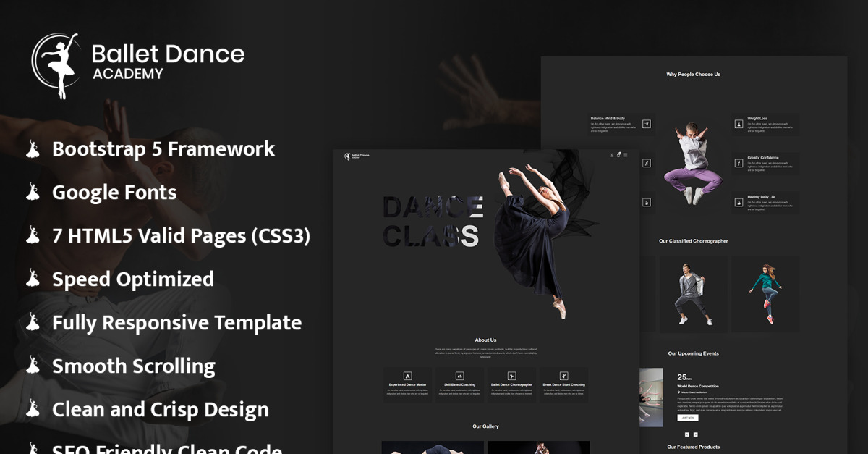Select the male choreographer in grey jacket thumbnail
Viewport: 868px width, 454px height.
click(694, 294)
